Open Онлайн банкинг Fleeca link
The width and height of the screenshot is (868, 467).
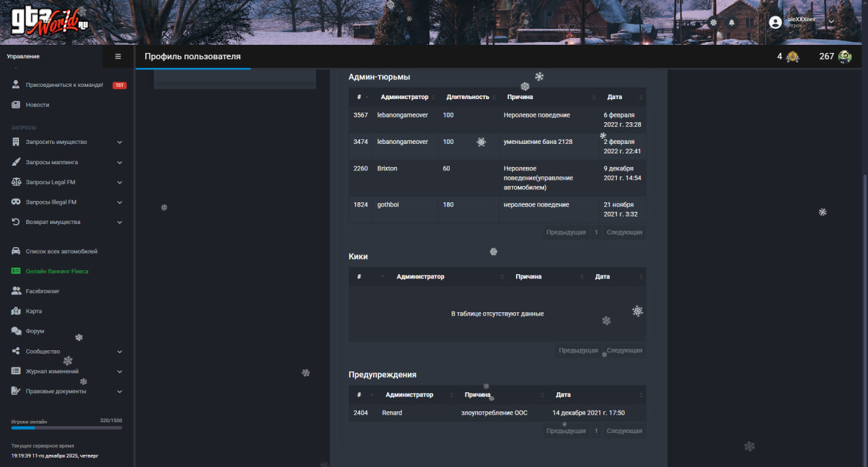click(57, 272)
